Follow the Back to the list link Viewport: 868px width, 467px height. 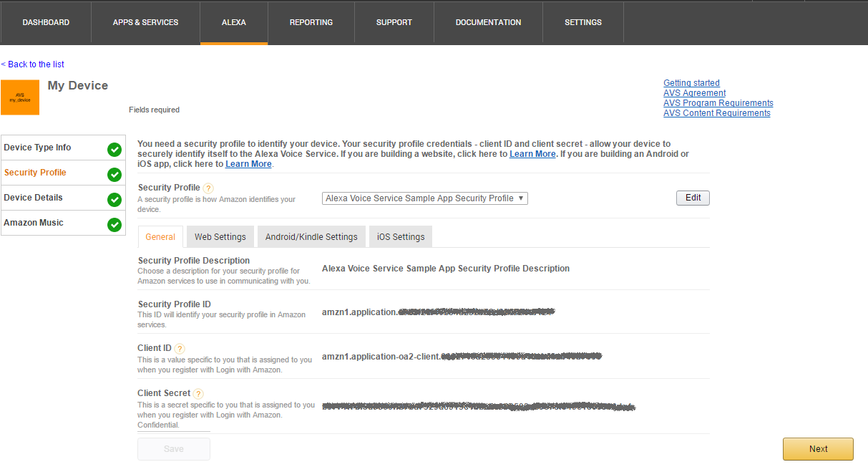33,64
